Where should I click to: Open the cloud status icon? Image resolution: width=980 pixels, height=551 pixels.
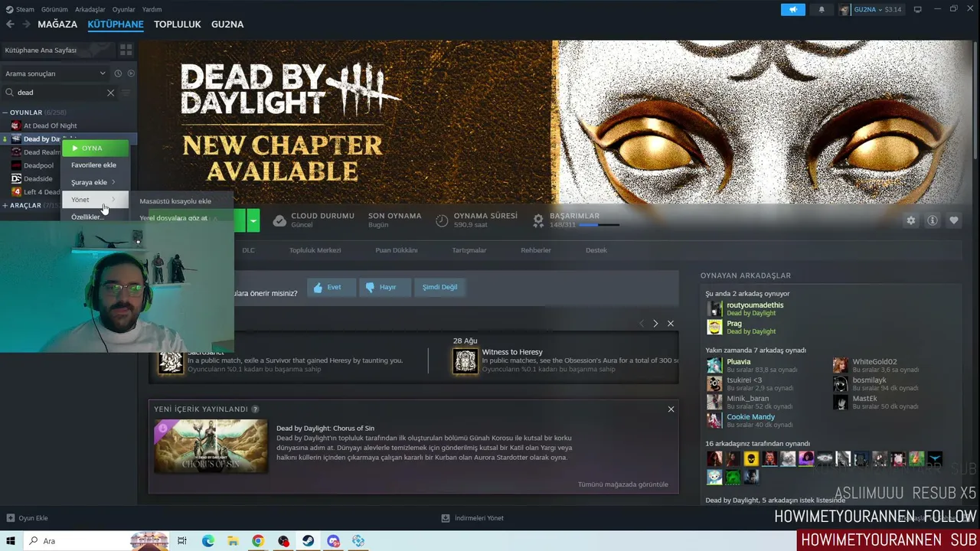pyautogui.click(x=279, y=220)
